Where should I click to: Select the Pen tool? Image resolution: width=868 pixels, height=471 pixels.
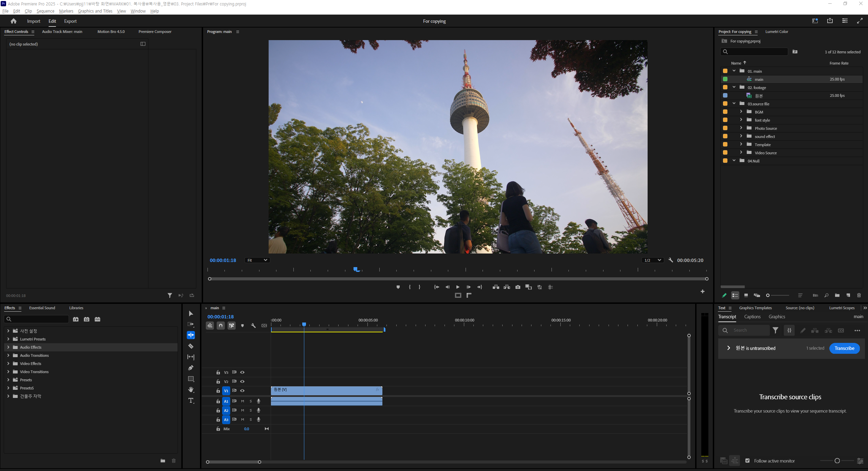click(191, 368)
